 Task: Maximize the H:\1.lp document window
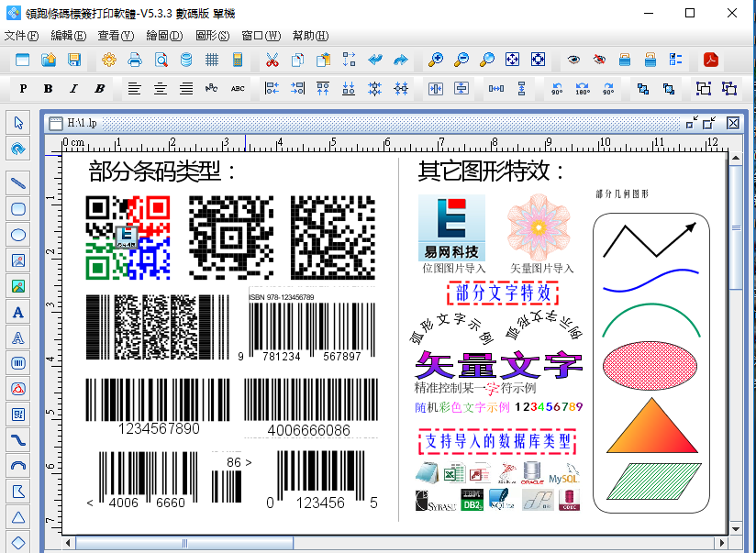pyautogui.click(x=708, y=124)
